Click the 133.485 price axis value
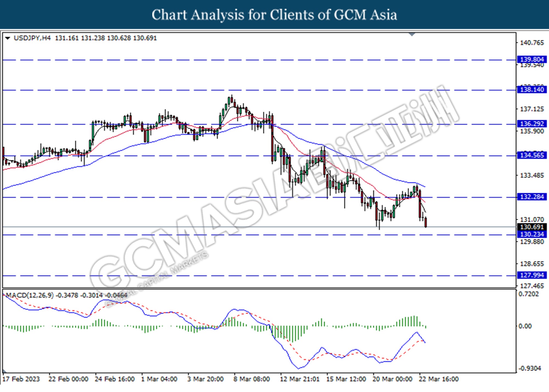Screen dimensions: 549x392 pos(532,175)
